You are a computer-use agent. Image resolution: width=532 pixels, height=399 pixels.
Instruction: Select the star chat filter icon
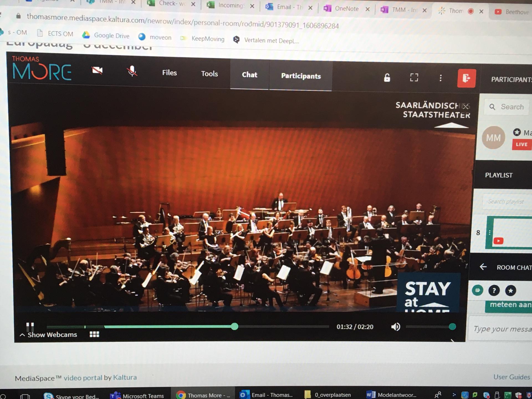click(x=510, y=290)
